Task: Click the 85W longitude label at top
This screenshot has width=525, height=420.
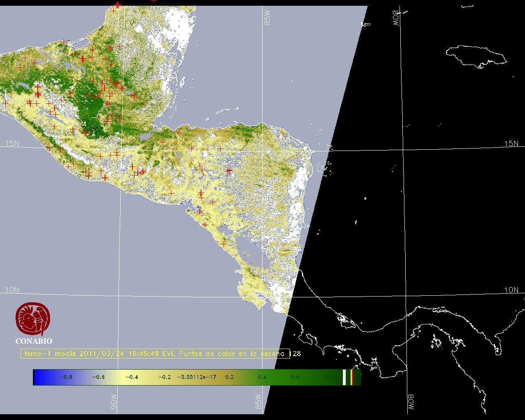Action: (268, 18)
